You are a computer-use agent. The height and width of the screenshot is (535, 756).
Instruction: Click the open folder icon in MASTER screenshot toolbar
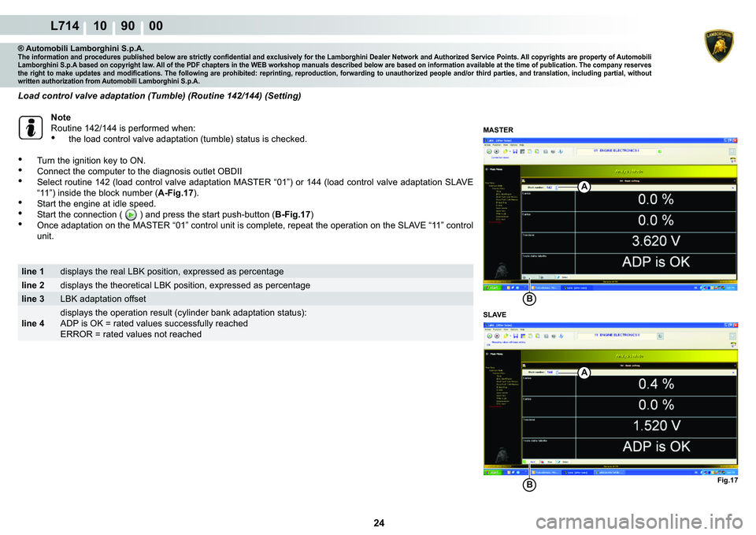tap(505, 151)
